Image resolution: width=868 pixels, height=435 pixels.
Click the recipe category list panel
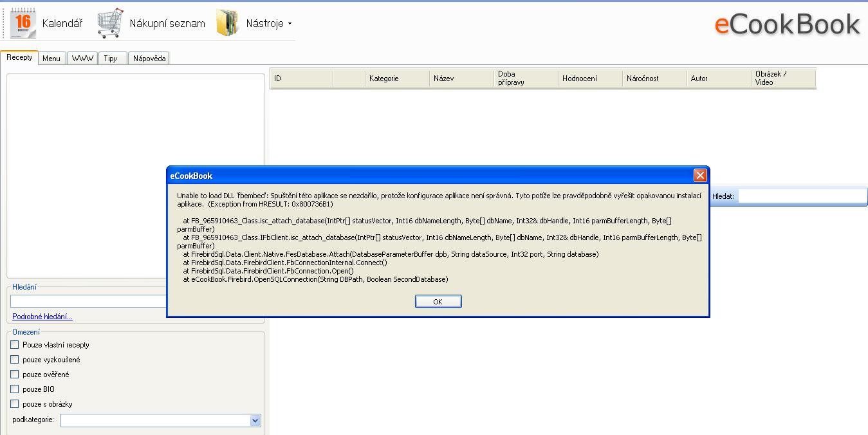pos(136,176)
